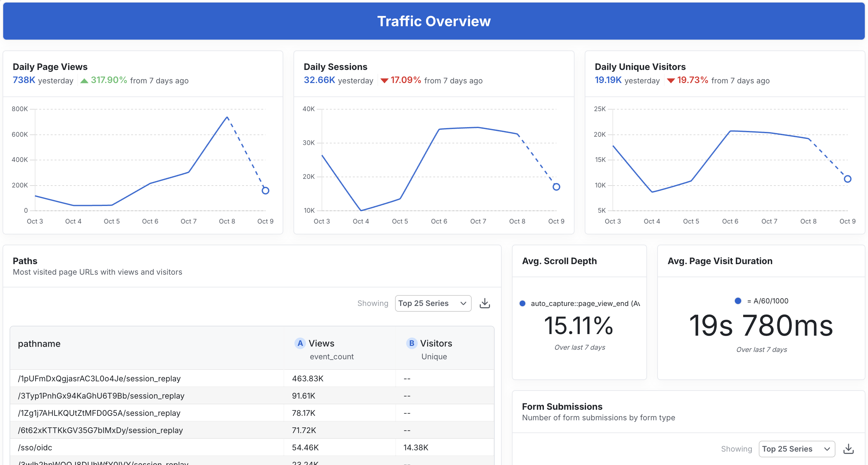Click the Traffic Overview title banner

click(434, 21)
